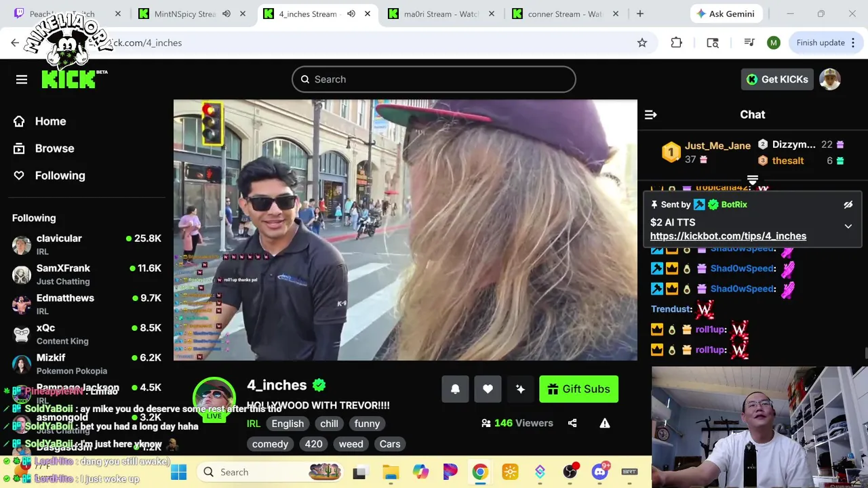Viewport: 868px width, 488px height.
Task: Open the Chrome extensions puzzle icon
Action: (676, 43)
